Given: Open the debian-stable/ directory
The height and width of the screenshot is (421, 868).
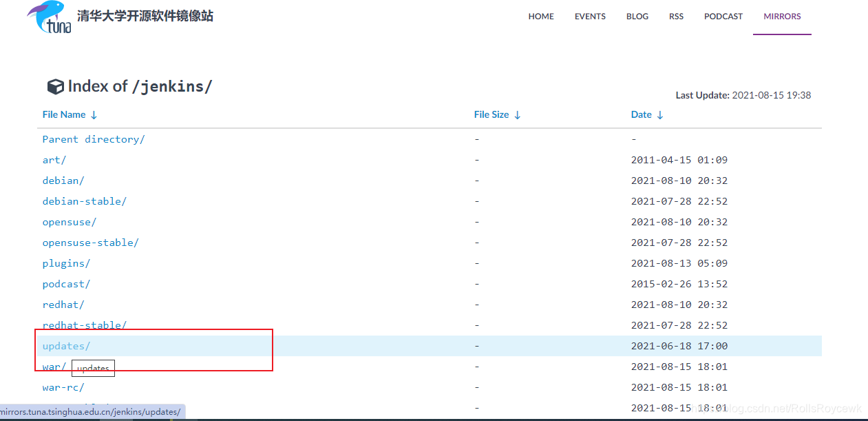Looking at the screenshot, I should pos(85,201).
